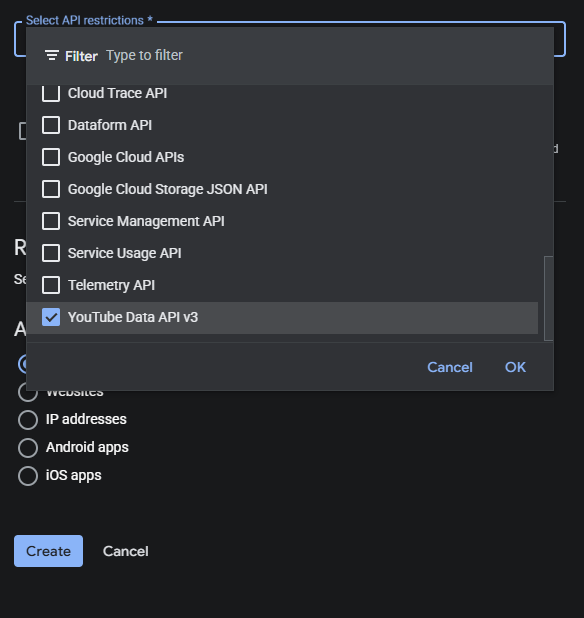The height and width of the screenshot is (618, 584).
Task: Click the Service Usage API text
Action: pos(125,253)
